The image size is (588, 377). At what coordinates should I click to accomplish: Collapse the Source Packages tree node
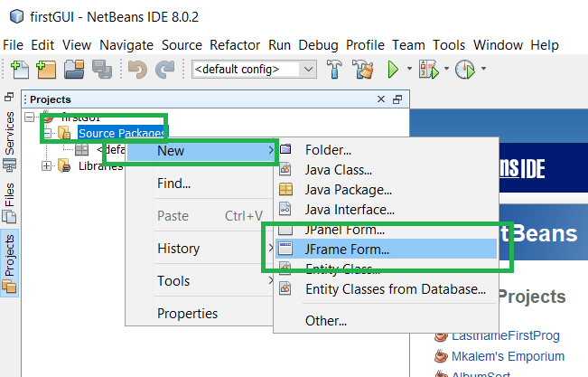click(x=47, y=133)
